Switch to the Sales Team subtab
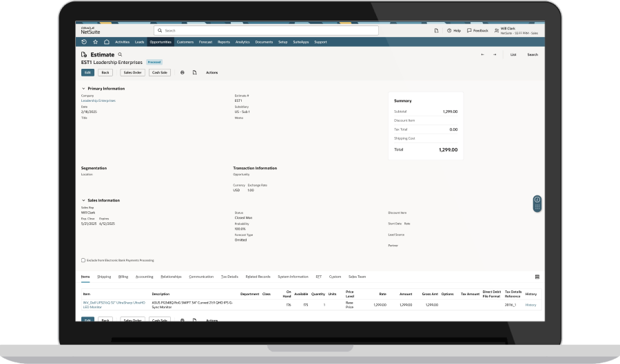Viewport: 620px width, 364px height. click(x=357, y=277)
